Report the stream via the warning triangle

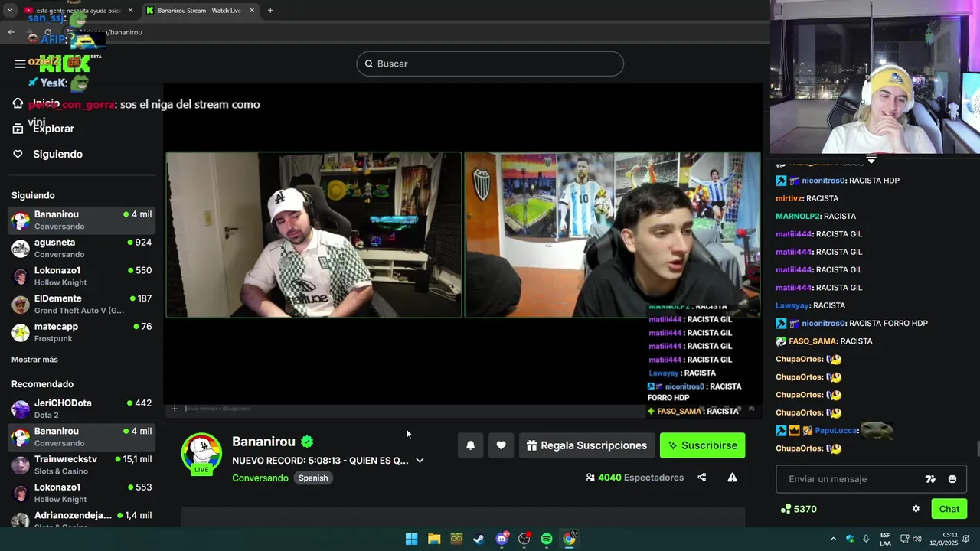pos(732,478)
